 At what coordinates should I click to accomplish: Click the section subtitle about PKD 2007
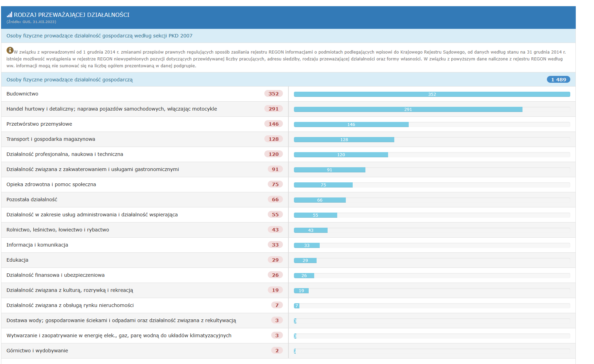pos(99,36)
